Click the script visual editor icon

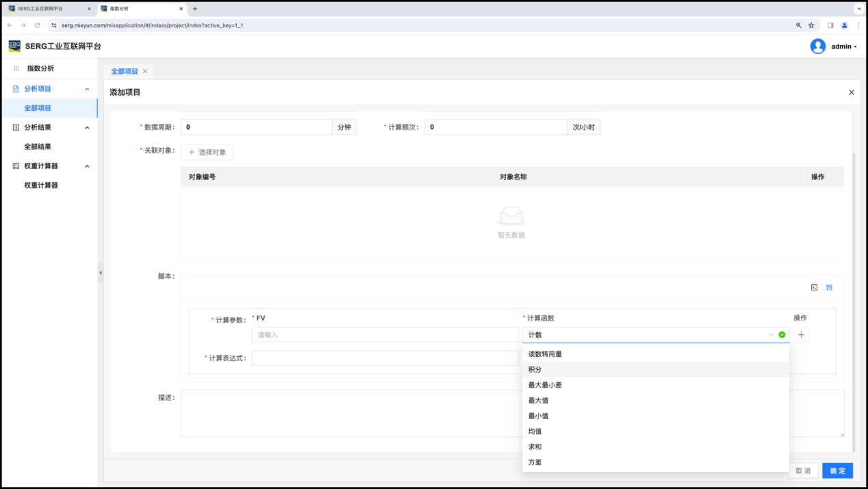[829, 288]
